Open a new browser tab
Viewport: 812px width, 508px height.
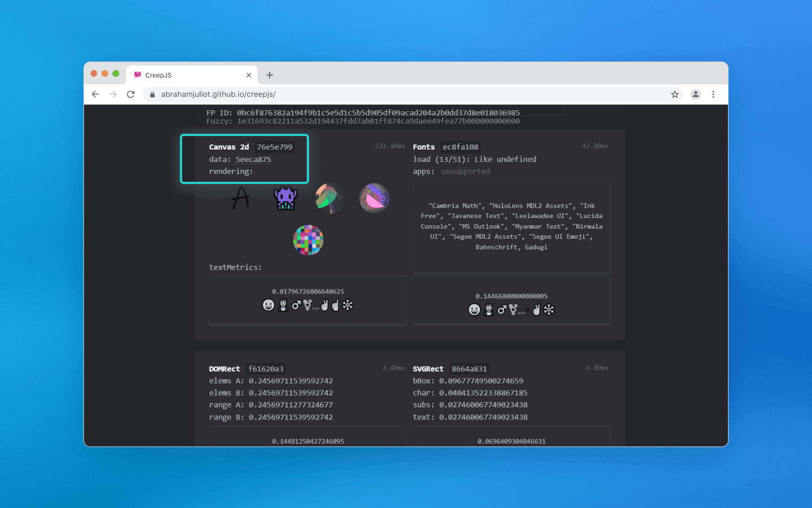[x=270, y=75]
